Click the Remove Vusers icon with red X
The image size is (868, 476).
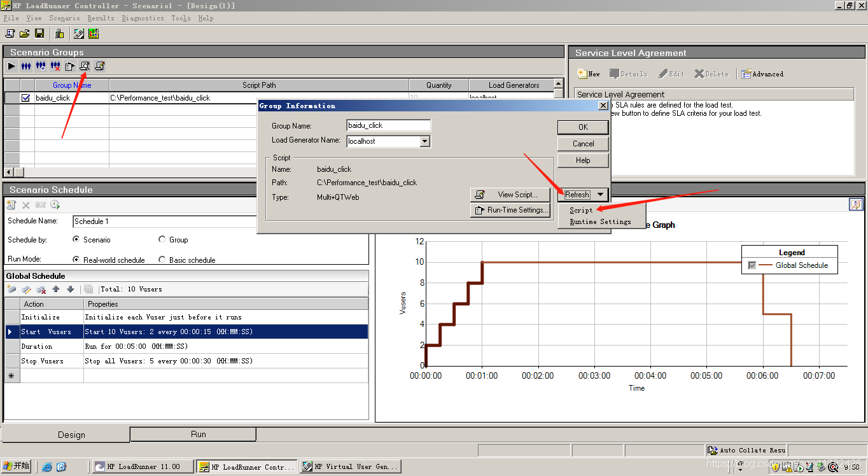pyautogui.click(x=55, y=66)
